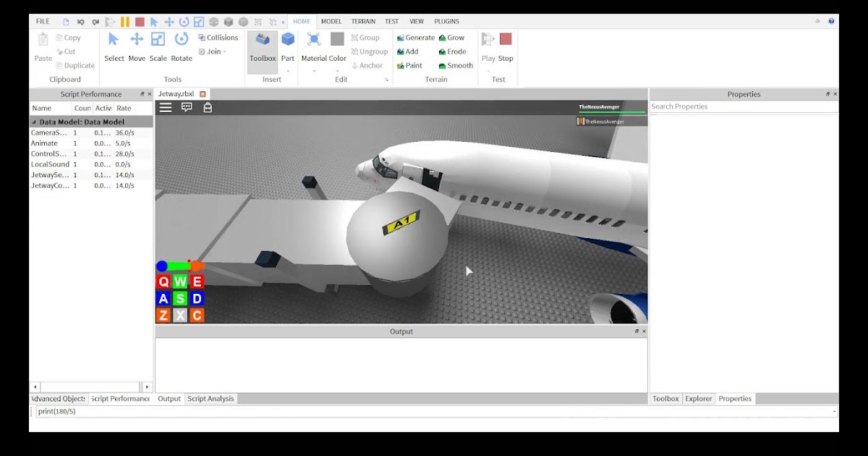Expand the Color dropdown arrow
The image size is (868, 456).
click(x=337, y=71)
